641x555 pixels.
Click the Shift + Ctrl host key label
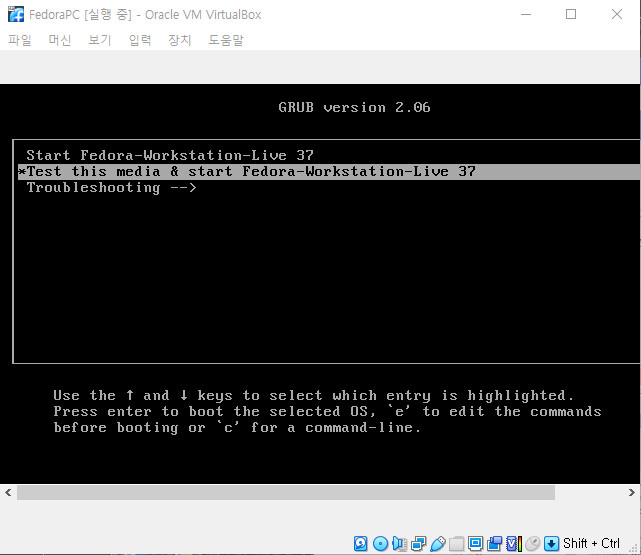(591, 544)
